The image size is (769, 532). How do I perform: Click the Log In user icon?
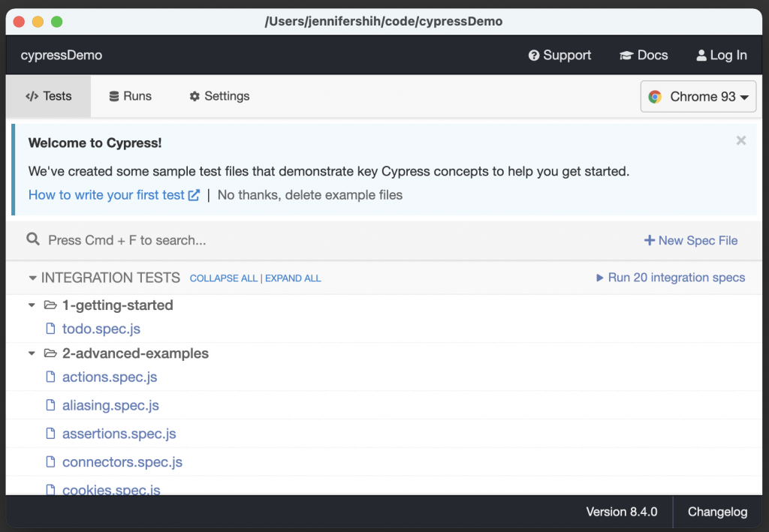[701, 56]
